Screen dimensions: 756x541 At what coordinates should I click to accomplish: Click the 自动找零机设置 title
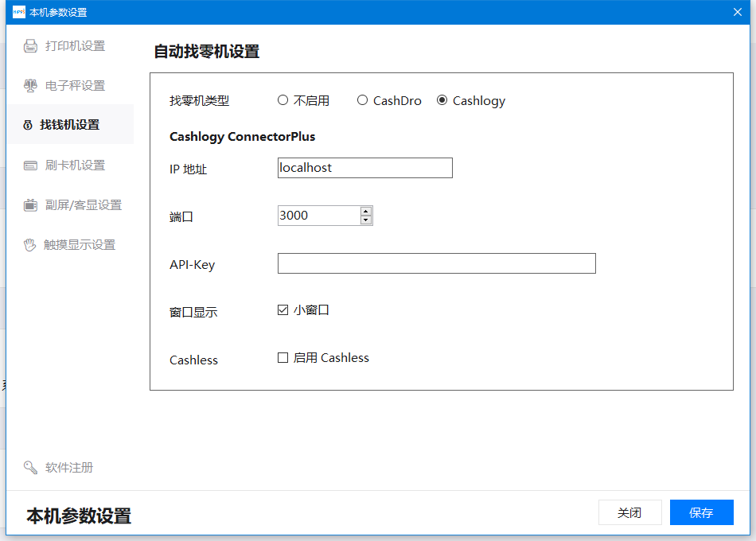207,52
